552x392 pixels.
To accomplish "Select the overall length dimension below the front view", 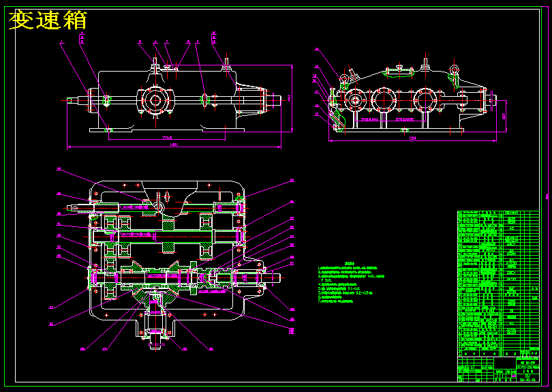I will pos(174,145).
